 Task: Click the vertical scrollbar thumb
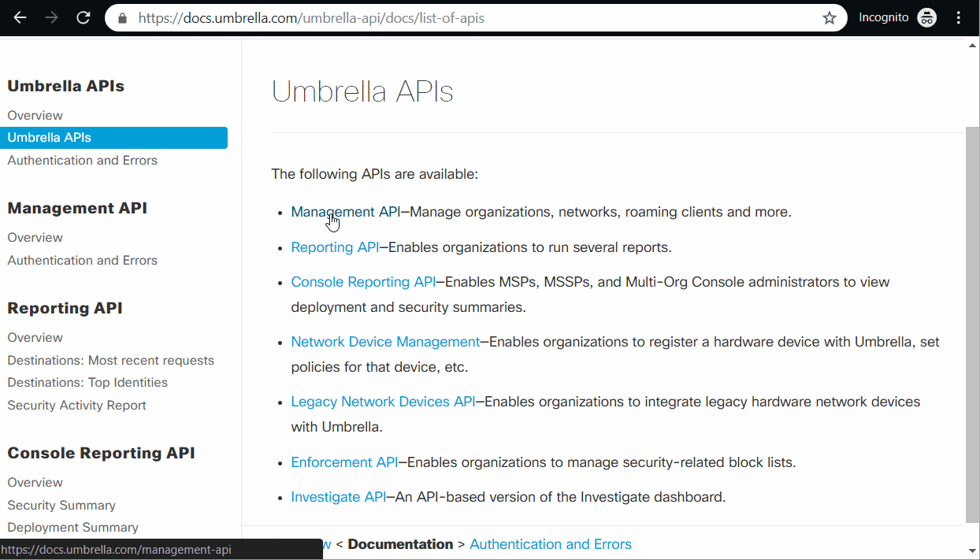tap(972, 324)
